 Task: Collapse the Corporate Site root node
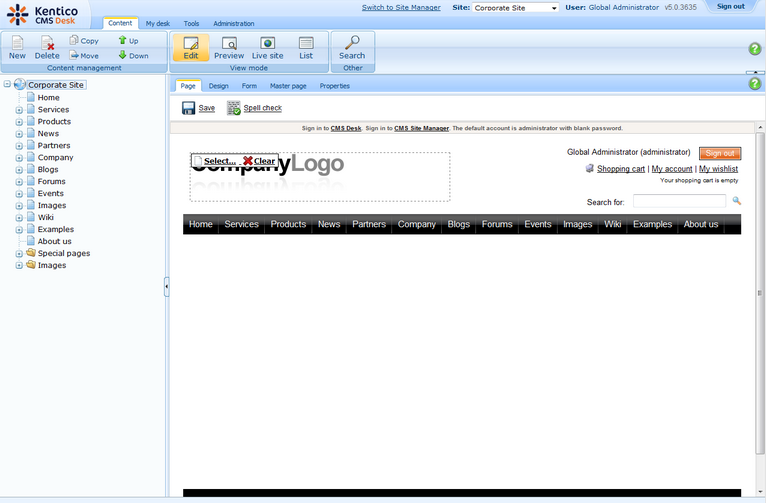click(8, 85)
